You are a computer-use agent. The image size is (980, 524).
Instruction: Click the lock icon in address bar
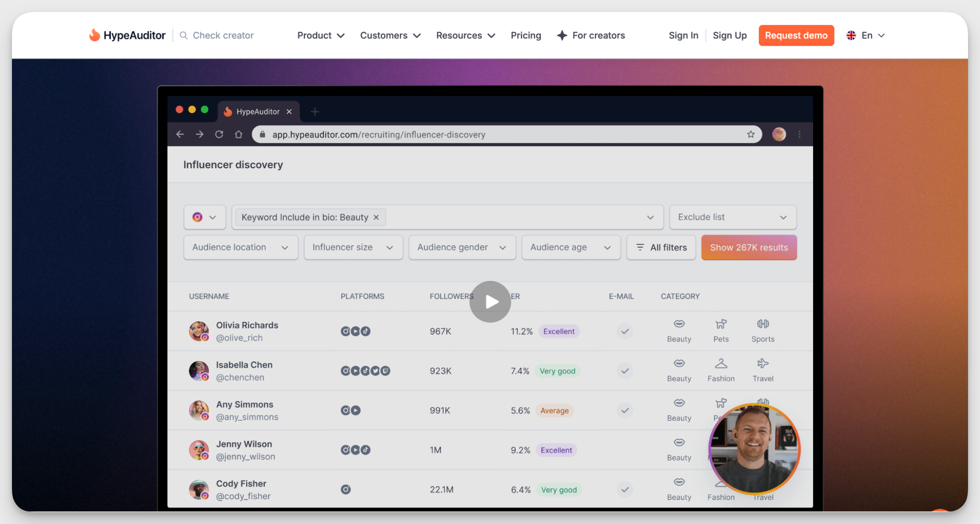[x=262, y=134]
